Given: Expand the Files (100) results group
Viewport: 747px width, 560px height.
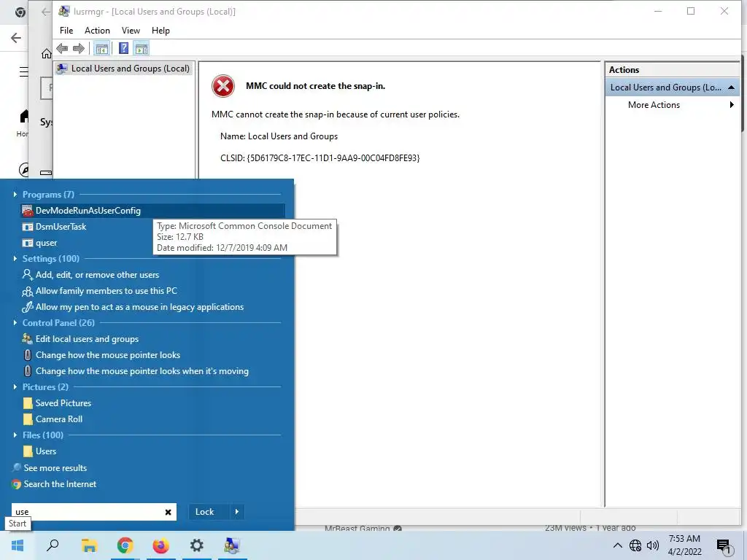Looking at the screenshot, I should (x=15, y=435).
